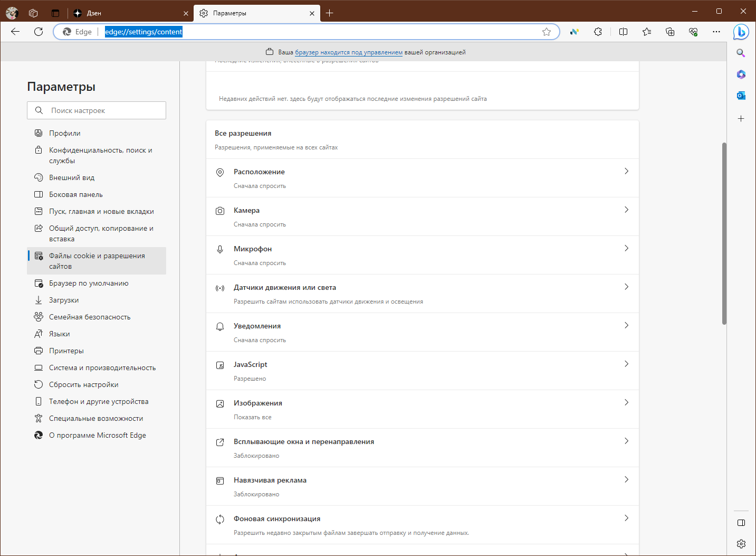Open Профили settings section
Screen dimensions: 756x556
97,133
